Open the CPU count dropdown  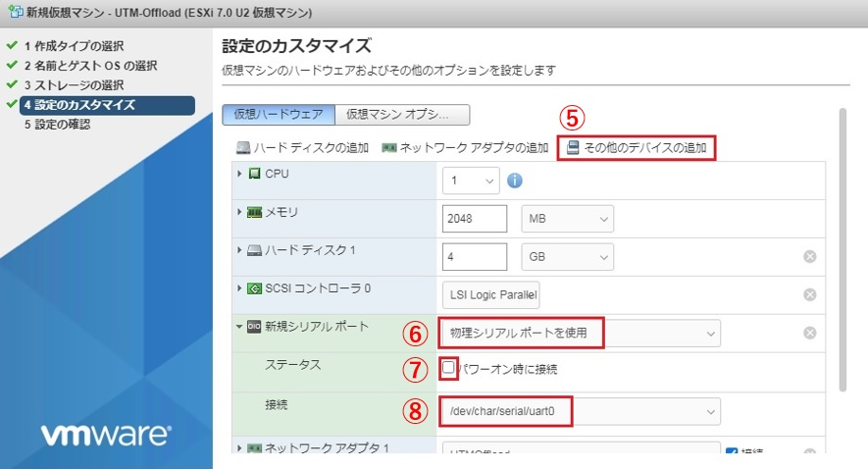(x=471, y=181)
